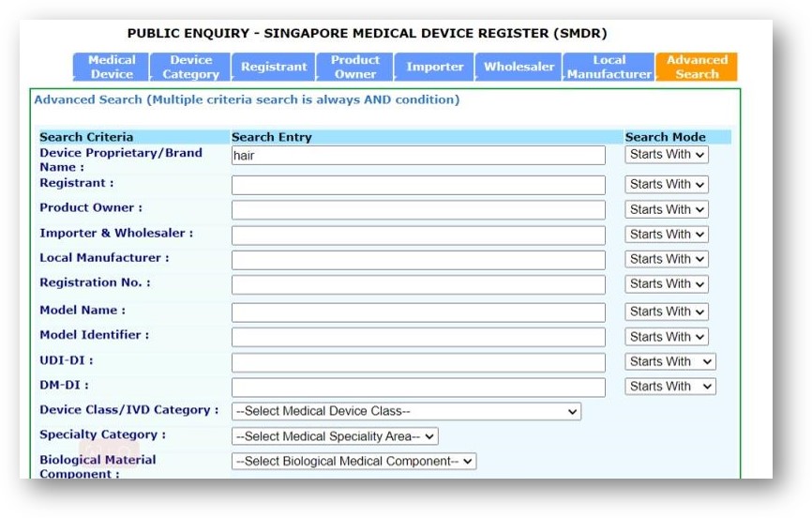Focus the Model Identifier entry field

418,337
